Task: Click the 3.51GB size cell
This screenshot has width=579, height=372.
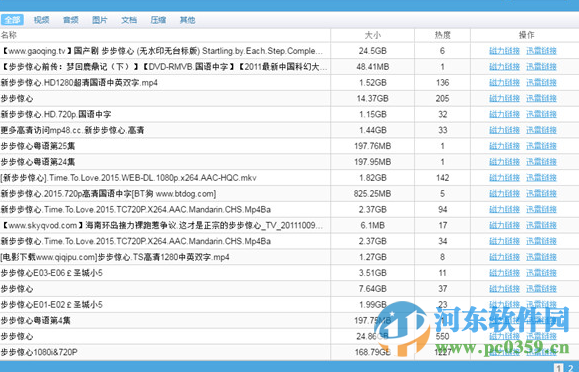Action: pos(373,273)
